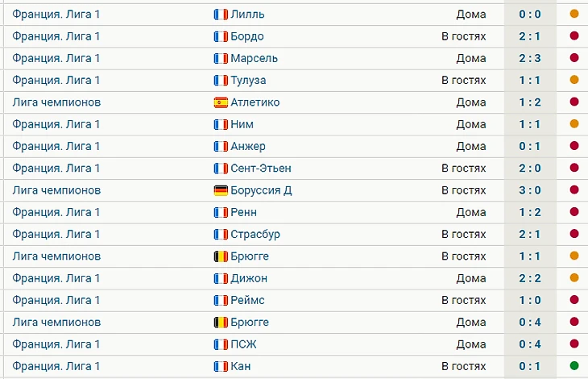
Task: Open the Бордо team link
Action: pyautogui.click(x=247, y=36)
